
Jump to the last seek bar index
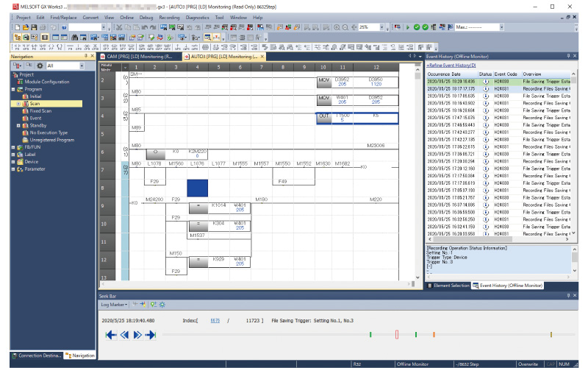[151, 335]
